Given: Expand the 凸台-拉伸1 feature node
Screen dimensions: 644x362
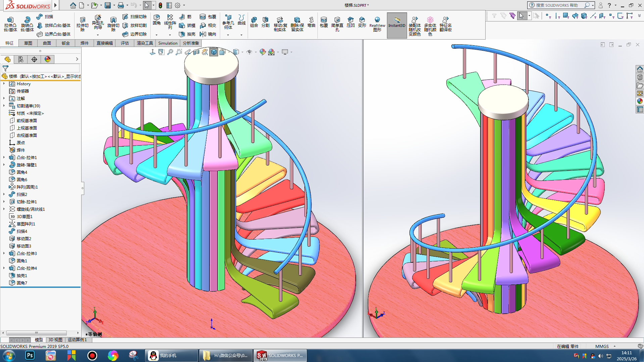Looking at the screenshot, I should tap(4, 157).
